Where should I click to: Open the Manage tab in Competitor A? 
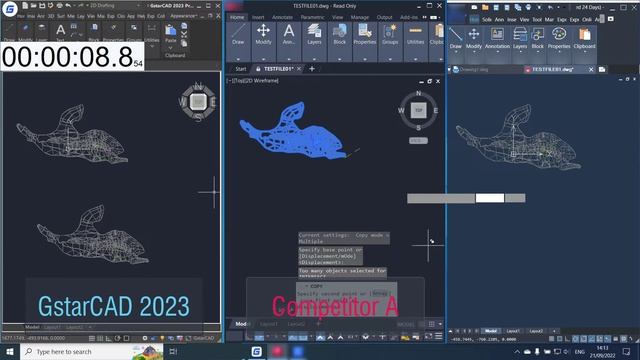click(x=360, y=17)
